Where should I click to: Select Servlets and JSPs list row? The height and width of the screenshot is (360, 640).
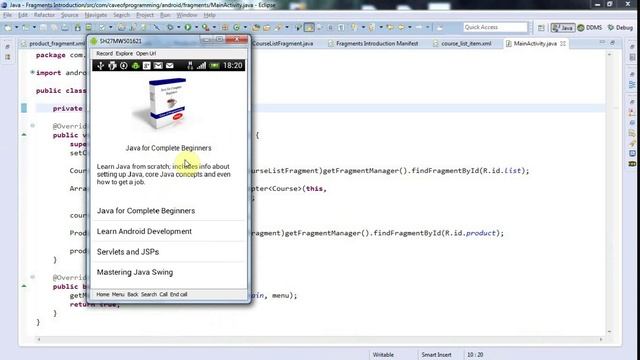169,252
